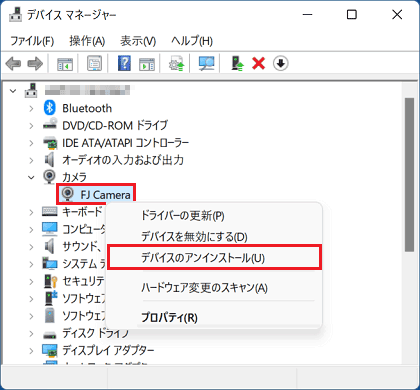Open the 操作(A) menu
Viewport: 420px width, 390px height.
87,41
